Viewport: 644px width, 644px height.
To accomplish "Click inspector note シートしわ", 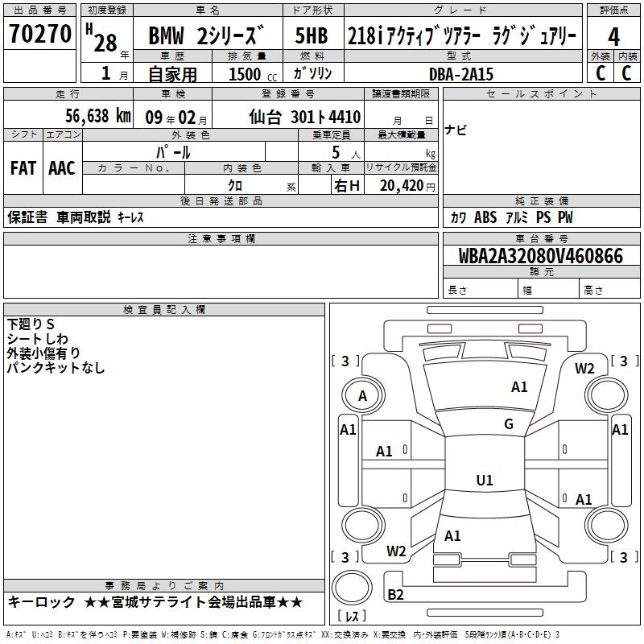I will (37, 339).
